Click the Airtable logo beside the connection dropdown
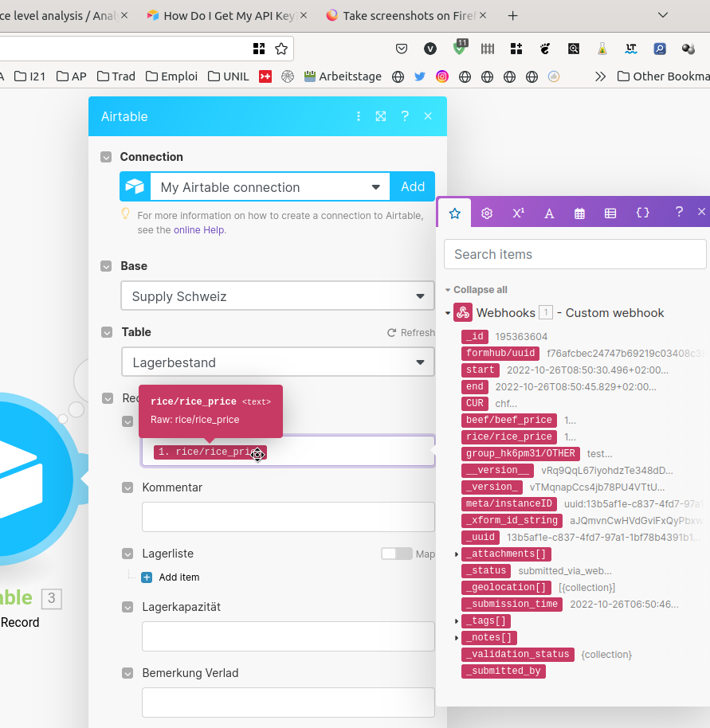The height and width of the screenshot is (728, 710). click(x=135, y=186)
